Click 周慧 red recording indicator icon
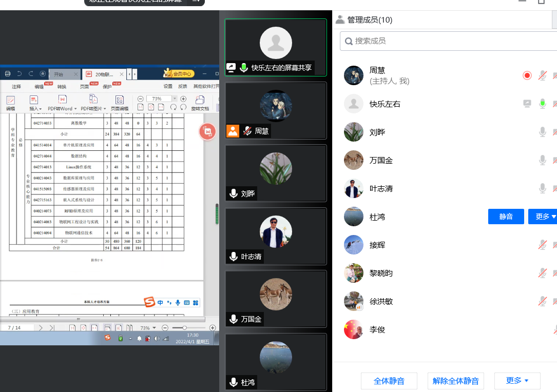 527,75
